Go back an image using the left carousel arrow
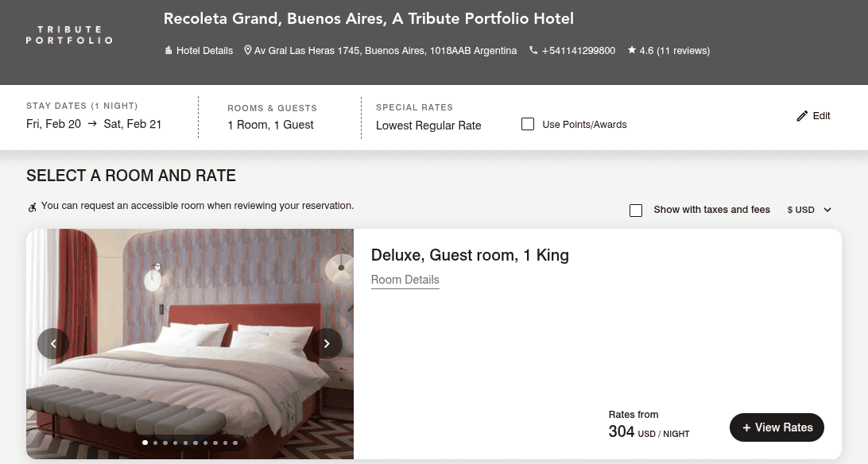This screenshot has width=868, height=464. click(x=52, y=343)
